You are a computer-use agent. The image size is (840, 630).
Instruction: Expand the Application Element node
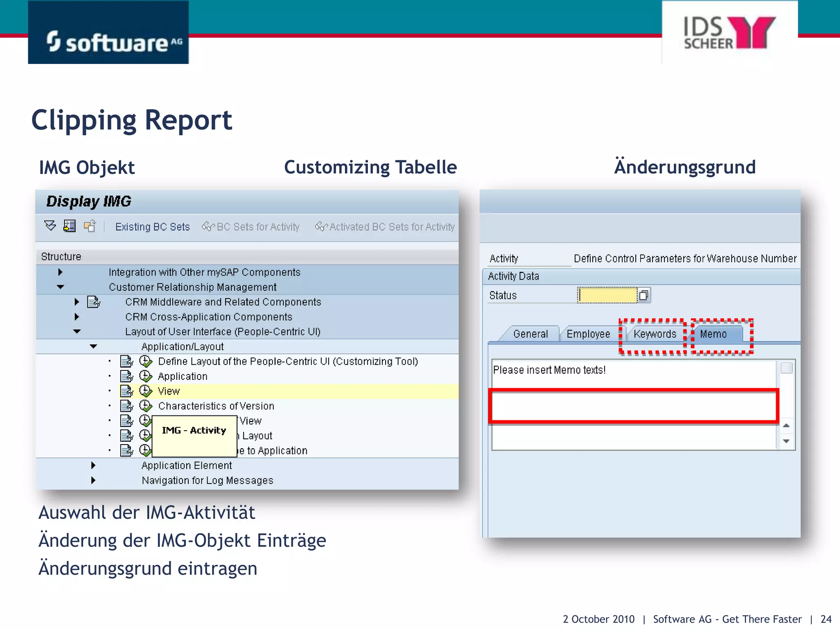coord(94,465)
